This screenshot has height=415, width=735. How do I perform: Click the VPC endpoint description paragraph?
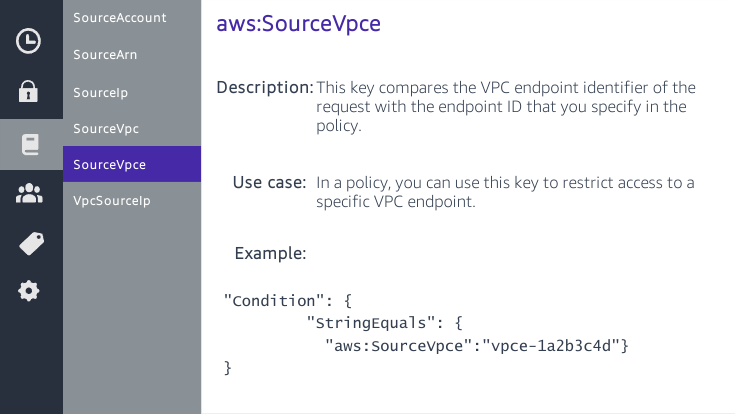505,107
